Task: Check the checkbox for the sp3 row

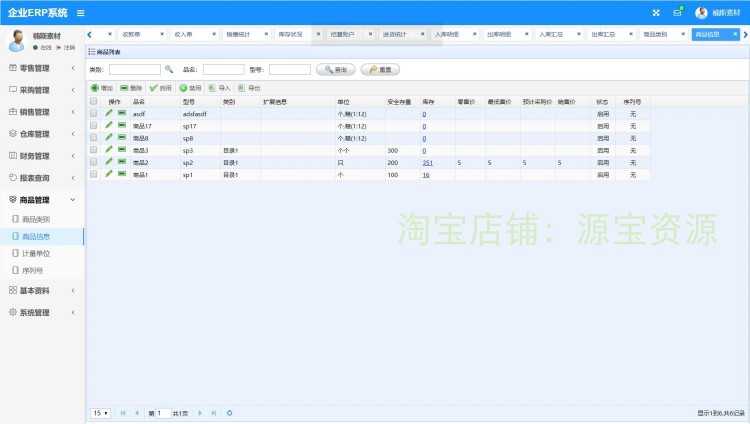Action: [93, 150]
